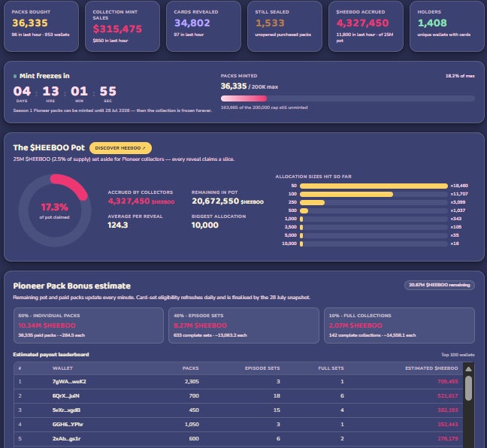Click Still Sealed value 1,533
The height and width of the screenshot is (448, 487).
click(x=270, y=23)
